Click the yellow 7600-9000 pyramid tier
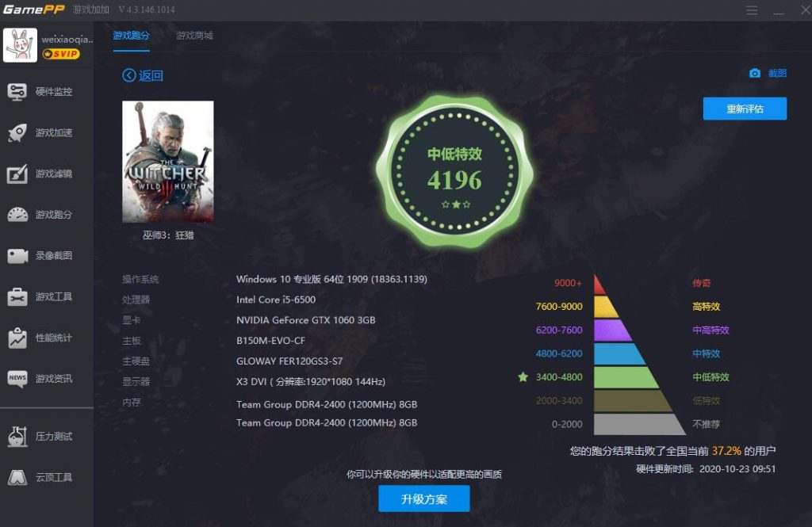 point(605,307)
